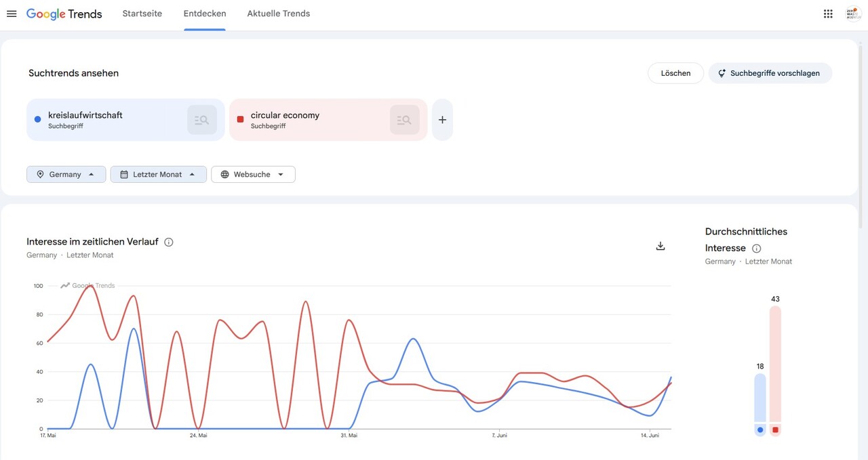Image resolution: width=868 pixels, height=460 pixels.
Task: Edit the kreislaufwirtschaft search term chip
Action: (x=125, y=120)
